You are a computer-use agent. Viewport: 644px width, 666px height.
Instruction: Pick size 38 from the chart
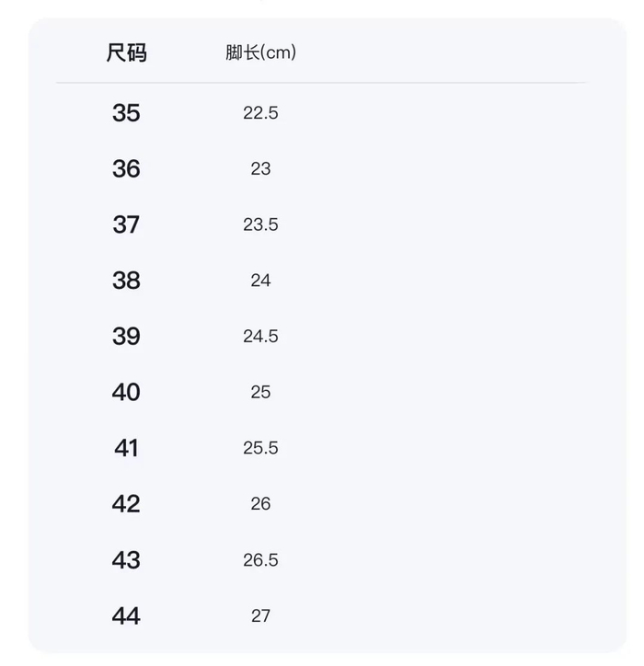pos(126,281)
